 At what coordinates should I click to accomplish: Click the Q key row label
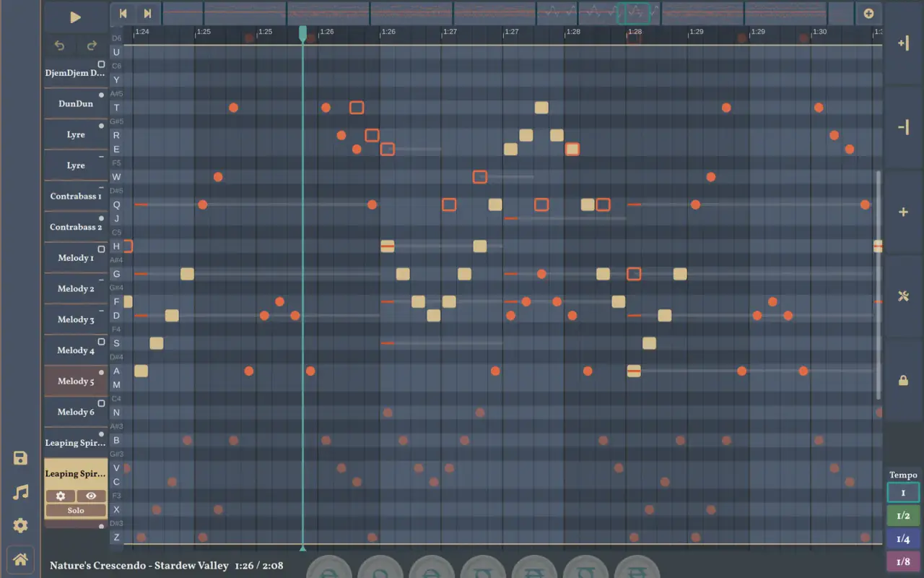tap(116, 205)
